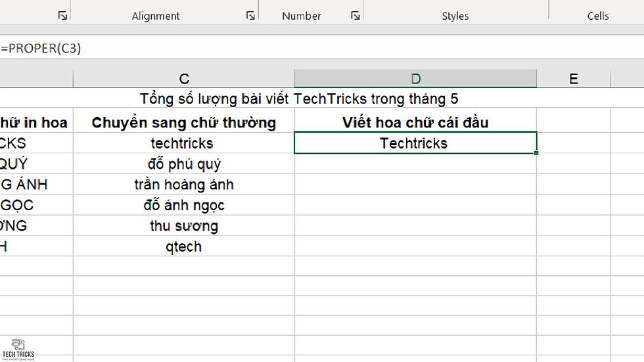Select the cell containing 'Techtricks' in column D
Screen dimensions: 644x362
click(415, 143)
